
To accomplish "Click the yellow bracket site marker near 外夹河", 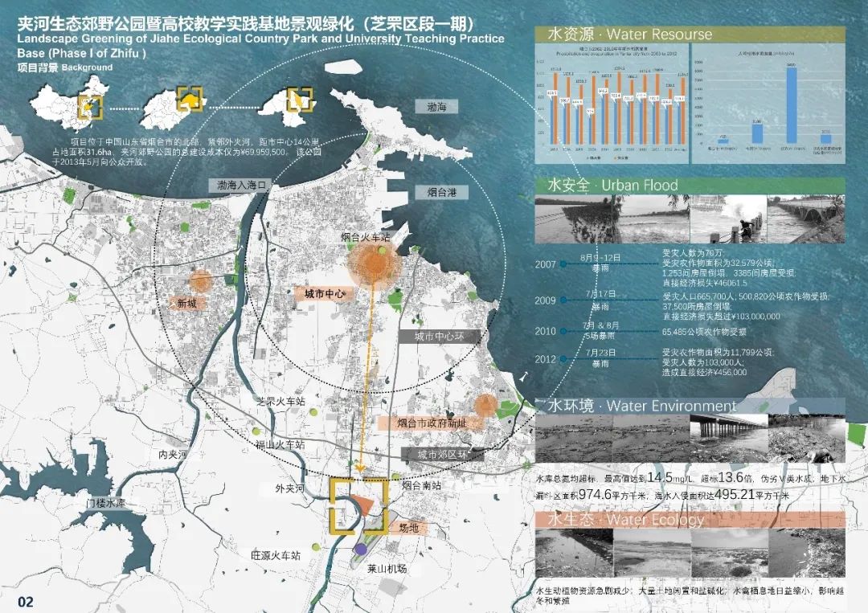I will (x=358, y=505).
